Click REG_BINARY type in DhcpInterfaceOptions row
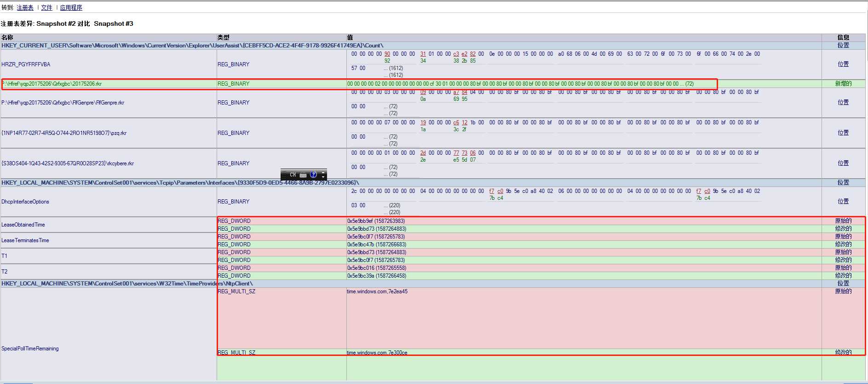Viewport: 868px width, 384px height. (x=234, y=202)
